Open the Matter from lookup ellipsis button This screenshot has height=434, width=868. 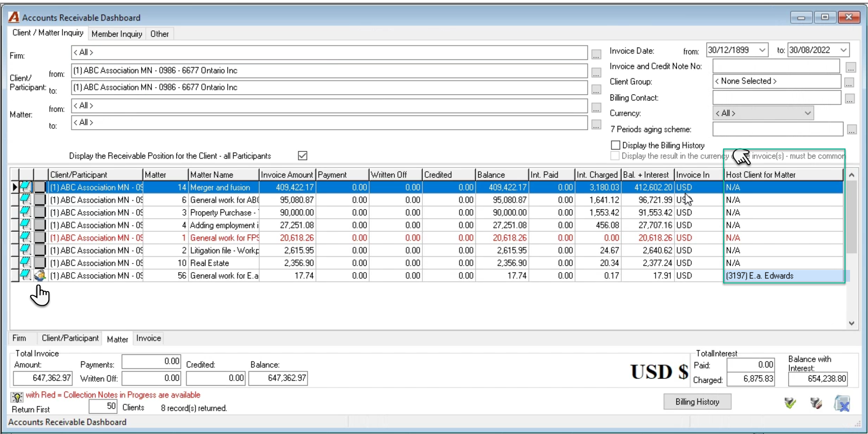596,108
